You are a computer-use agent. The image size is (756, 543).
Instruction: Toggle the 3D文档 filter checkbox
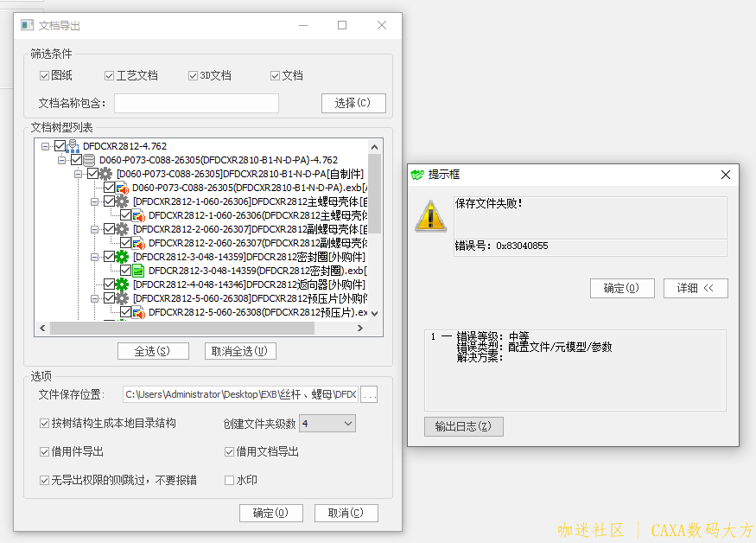point(193,76)
